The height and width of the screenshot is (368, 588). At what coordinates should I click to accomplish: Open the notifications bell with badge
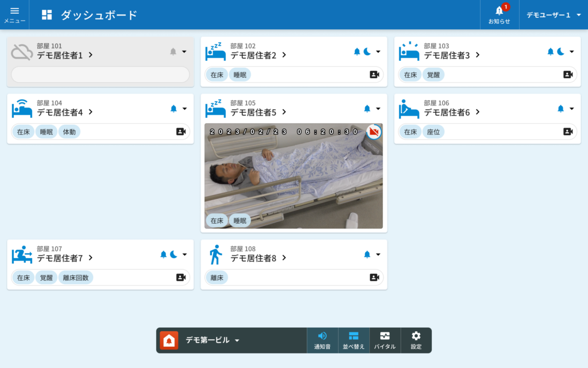(x=499, y=14)
